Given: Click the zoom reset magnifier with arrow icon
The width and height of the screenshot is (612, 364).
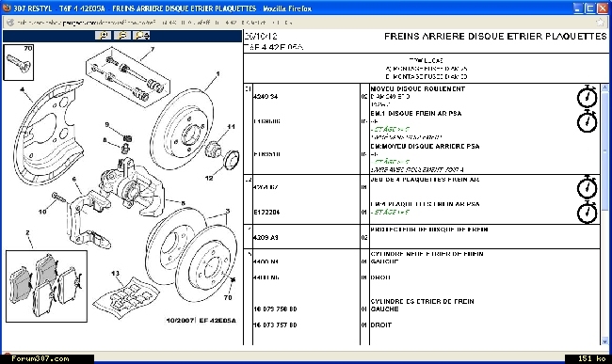Looking at the screenshot, I should point(141,36).
